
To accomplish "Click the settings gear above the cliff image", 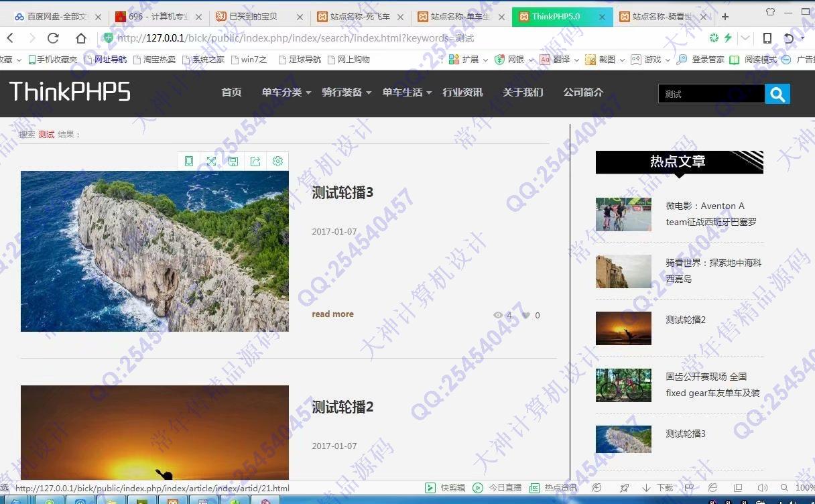I will pos(277,161).
